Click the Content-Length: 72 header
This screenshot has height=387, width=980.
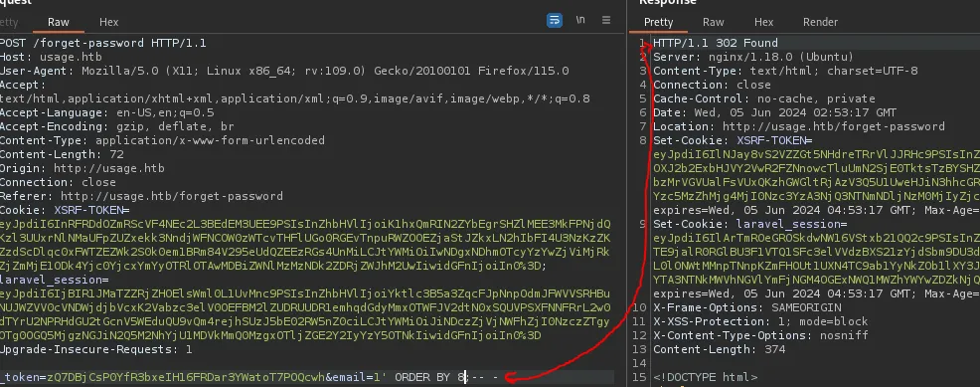tap(62, 154)
